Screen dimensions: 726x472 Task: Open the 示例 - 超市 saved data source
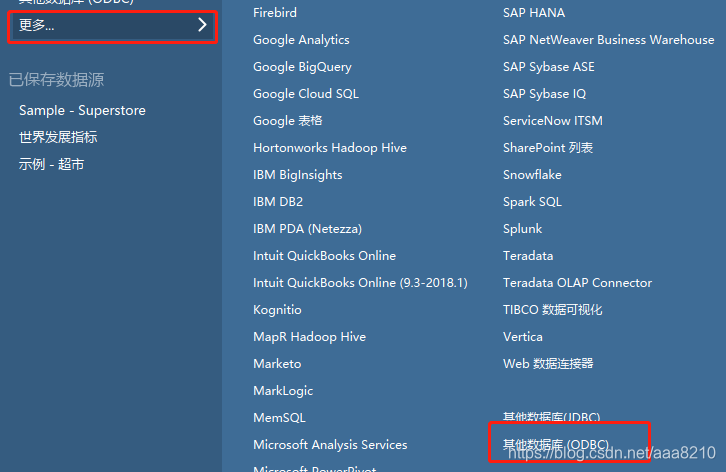[51, 164]
